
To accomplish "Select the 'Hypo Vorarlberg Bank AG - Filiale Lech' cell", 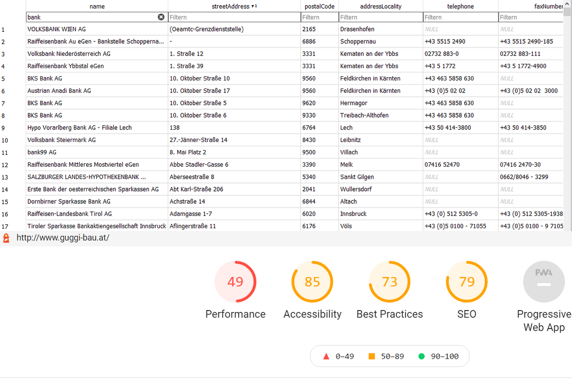I will pyautogui.click(x=97, y=128).
